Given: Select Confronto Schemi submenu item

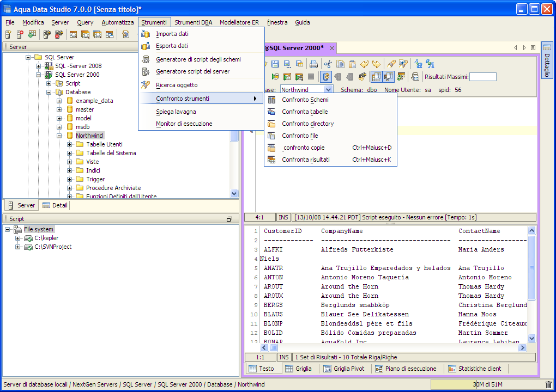Looking at the screenshot, I should coord(330,100).
